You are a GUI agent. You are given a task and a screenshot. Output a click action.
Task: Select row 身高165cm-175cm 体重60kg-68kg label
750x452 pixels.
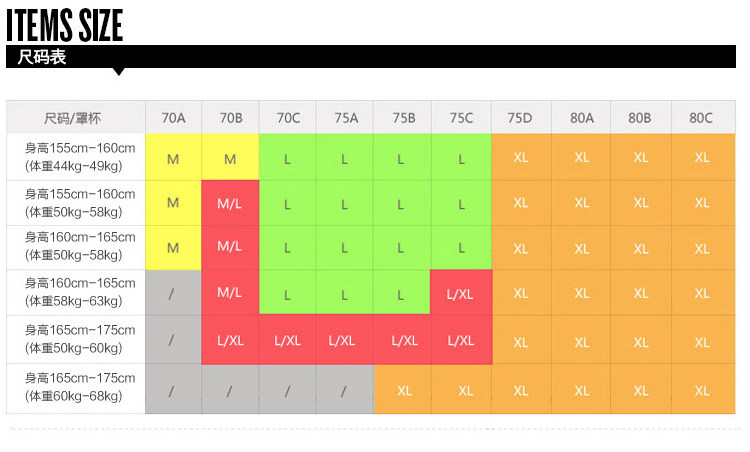pyautogui.click(x=76, y=388)
